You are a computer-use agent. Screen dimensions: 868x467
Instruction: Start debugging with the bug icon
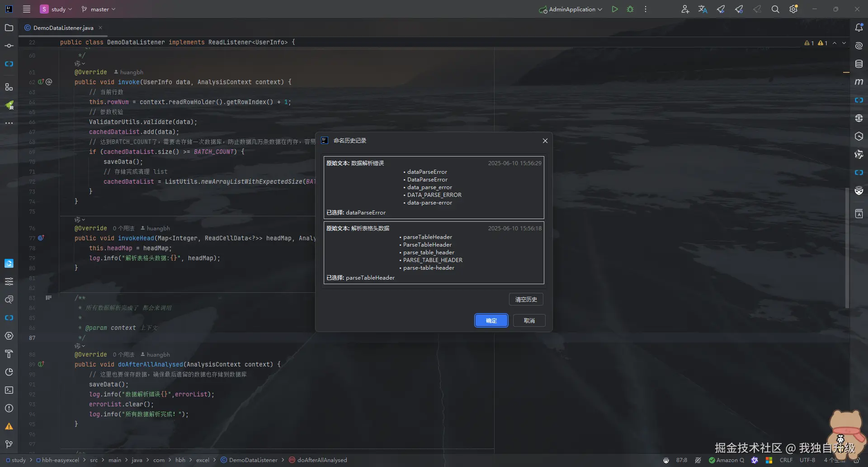[x=630, y=9]
